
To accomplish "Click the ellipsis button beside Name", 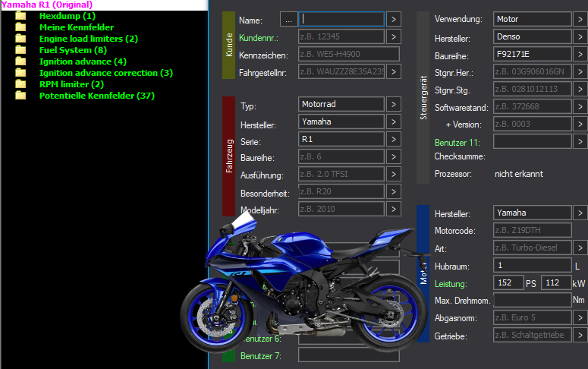I will coord(288,19).
